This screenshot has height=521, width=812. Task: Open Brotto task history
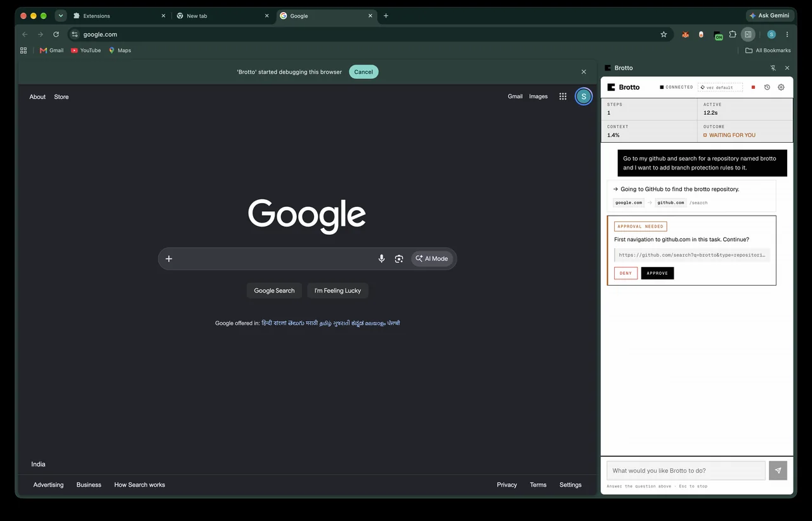pos(767,87)
